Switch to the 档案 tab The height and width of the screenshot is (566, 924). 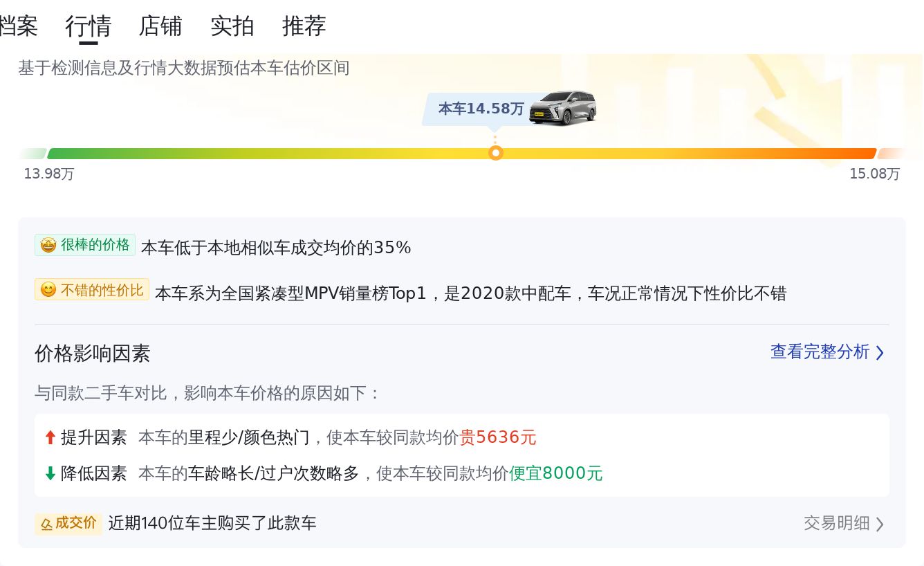pyautogui.click(x=18, y=26)
